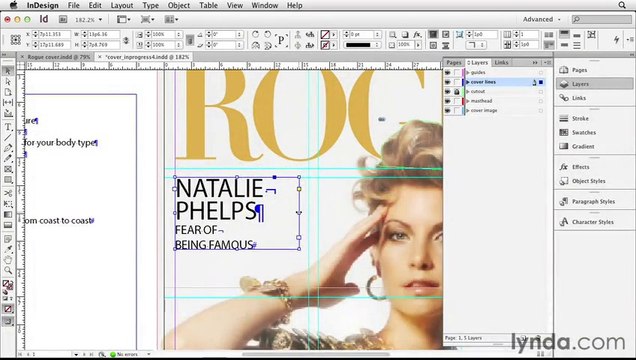Open macOS Spotlight search icon
Screen dimensions: 636x360
click(622, 5)
